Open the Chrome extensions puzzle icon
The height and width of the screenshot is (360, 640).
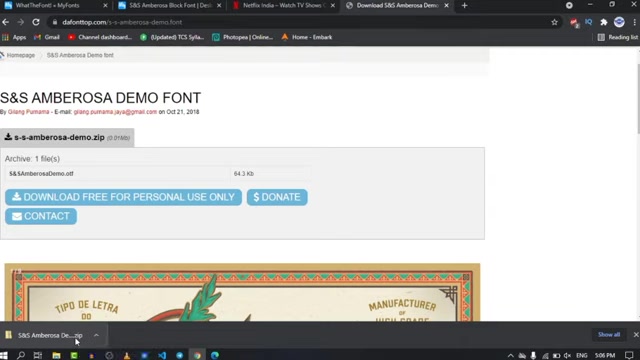click(x=604, y=22)
